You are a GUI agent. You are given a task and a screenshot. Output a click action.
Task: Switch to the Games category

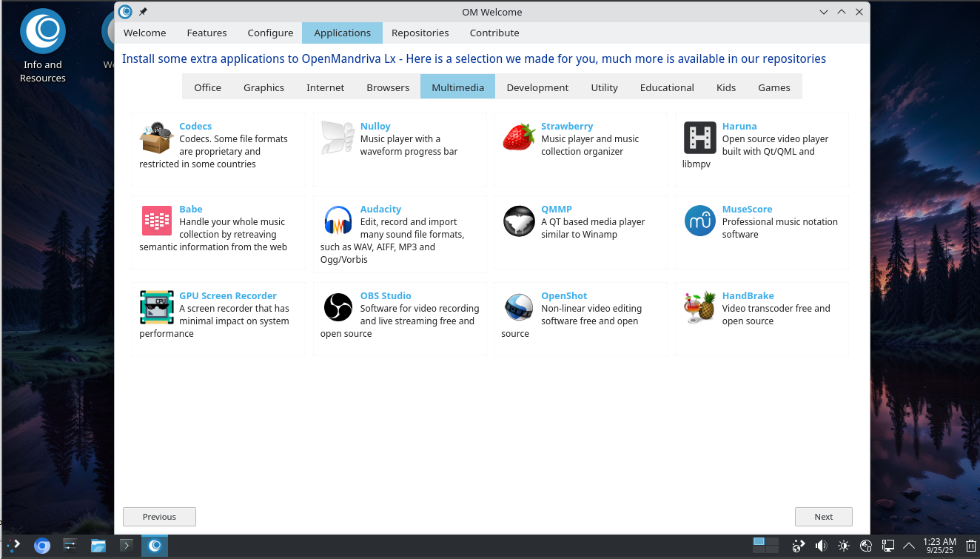click(773, 87)
